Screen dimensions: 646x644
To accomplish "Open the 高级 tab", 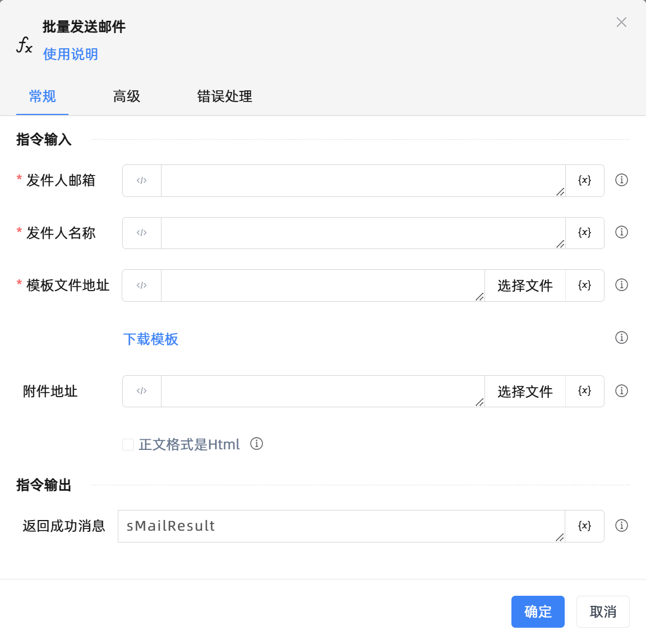I will (127, 96).
